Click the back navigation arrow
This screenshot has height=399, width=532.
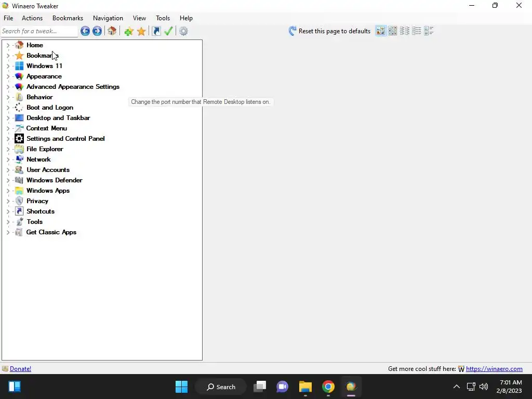85,31
